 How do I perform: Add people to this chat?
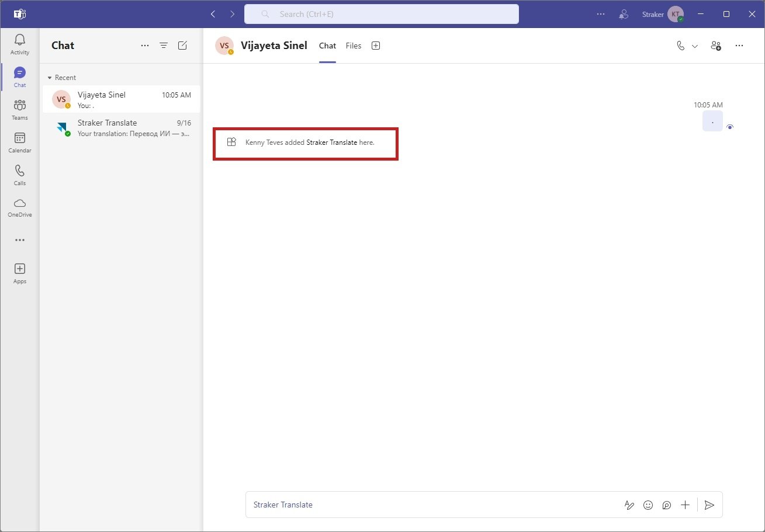[x=716, y=46]
